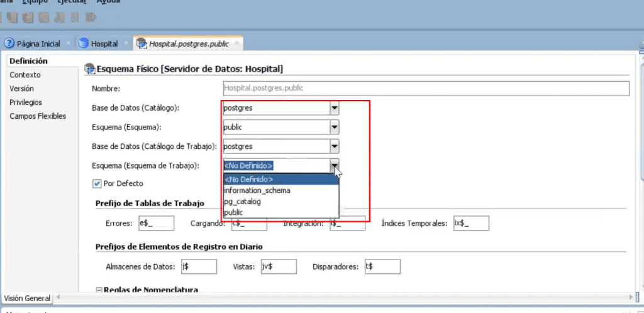
Task: Click the Integración prefix field
Action: tap(347, 224)
